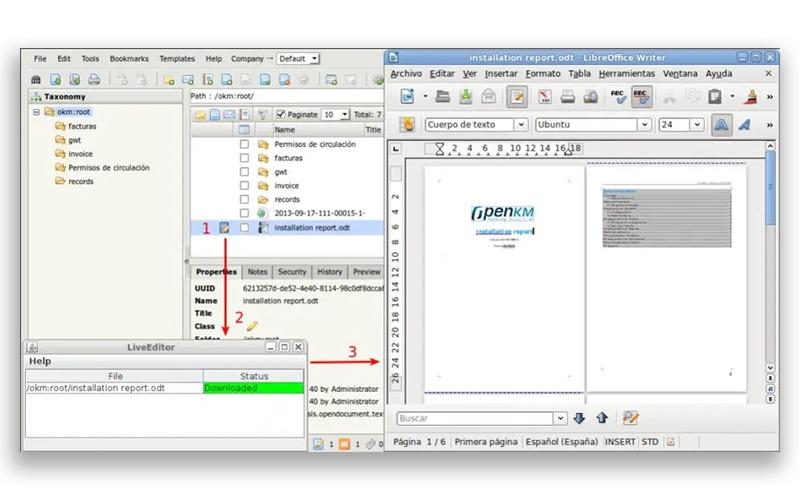This screenshot has width=800, height=500.
Task: Switch to the Notes tab
Action: tap(257, 272)
